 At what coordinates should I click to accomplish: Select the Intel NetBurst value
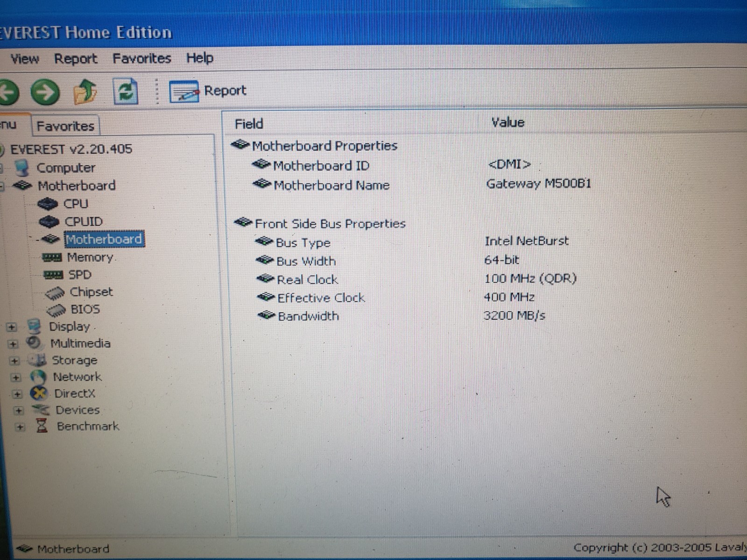pos(527,241)
